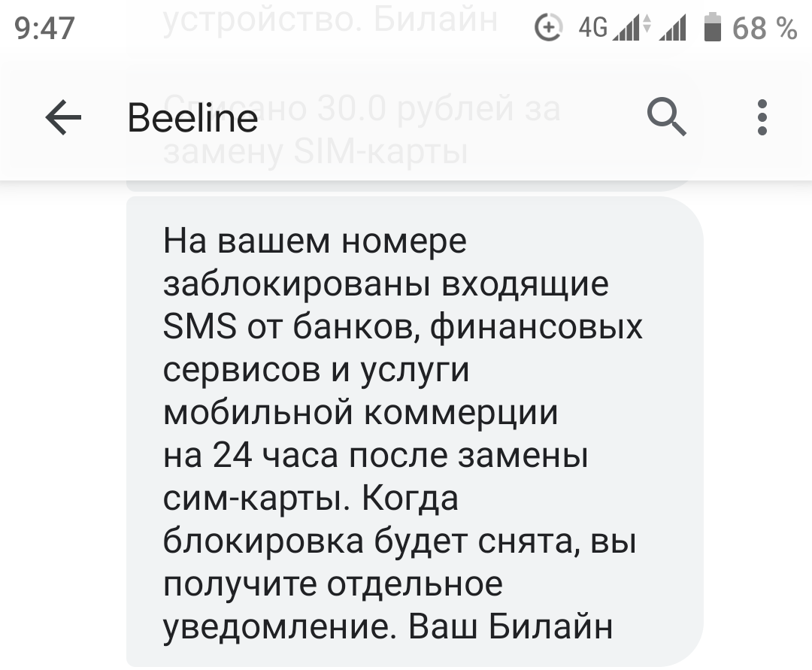Screen dimensions: 812x670
Task: Open search in the Beeline conversation
Action: pos(666,118)
